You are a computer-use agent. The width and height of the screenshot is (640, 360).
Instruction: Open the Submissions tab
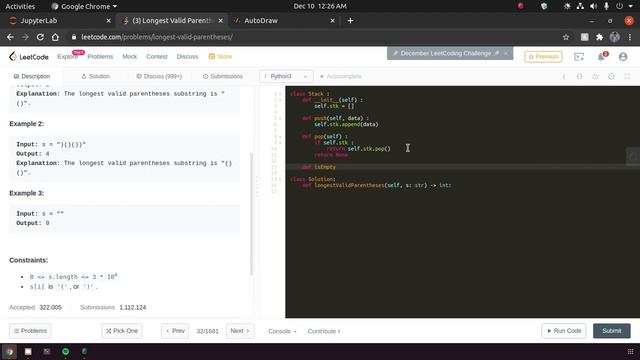tap(223, 76)
